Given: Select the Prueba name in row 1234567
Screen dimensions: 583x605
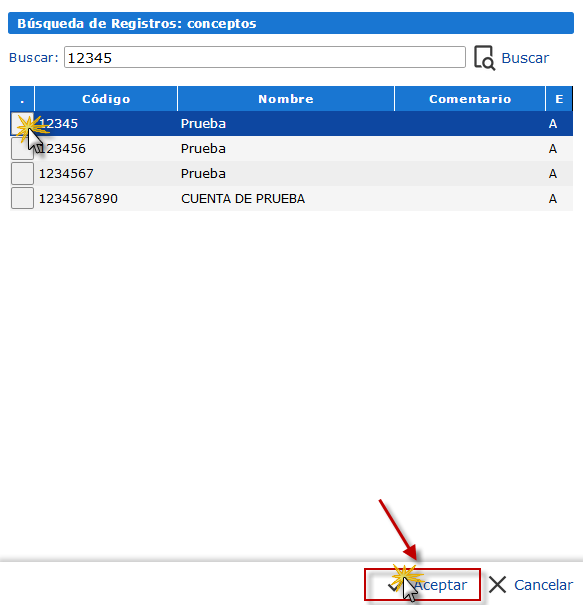Looking at the screenshot, I should click(203, 174).
